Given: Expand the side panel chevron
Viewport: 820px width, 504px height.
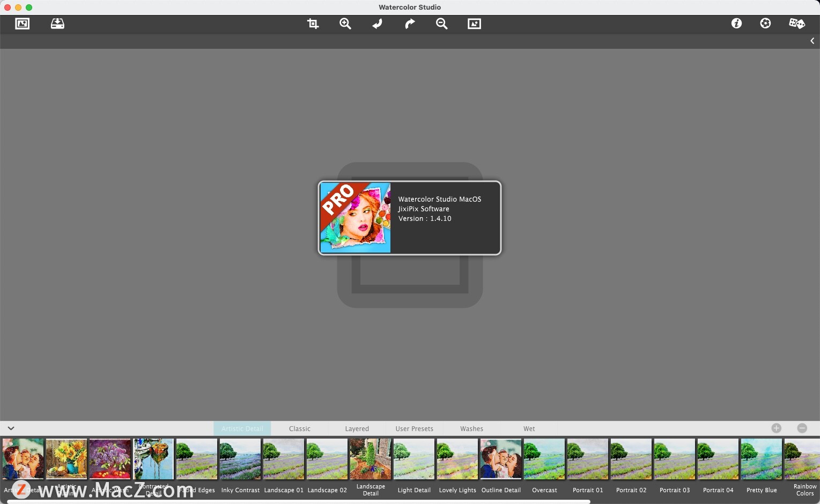Looking at the screenshot, I should (812, 41).
